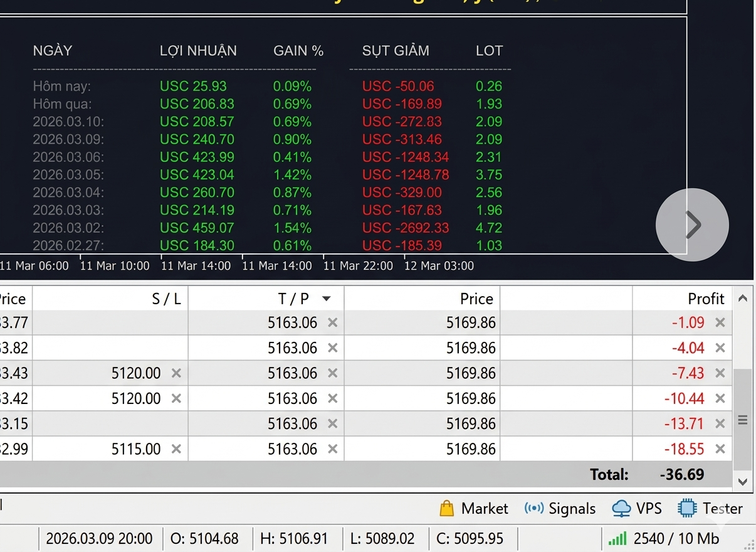
Task: Remove take profit on the -1.09 row
Action: pyautogui.click(x=332, y=322)
